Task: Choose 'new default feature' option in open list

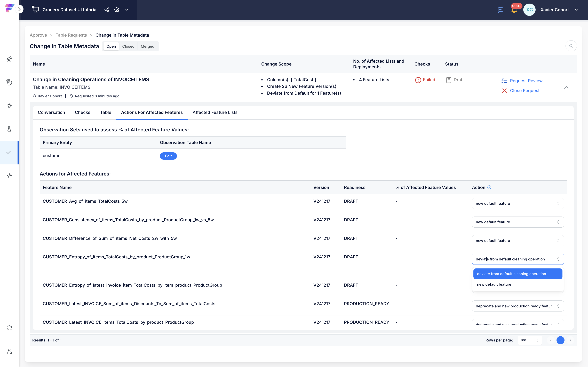Action: click(x=518, y=284)
